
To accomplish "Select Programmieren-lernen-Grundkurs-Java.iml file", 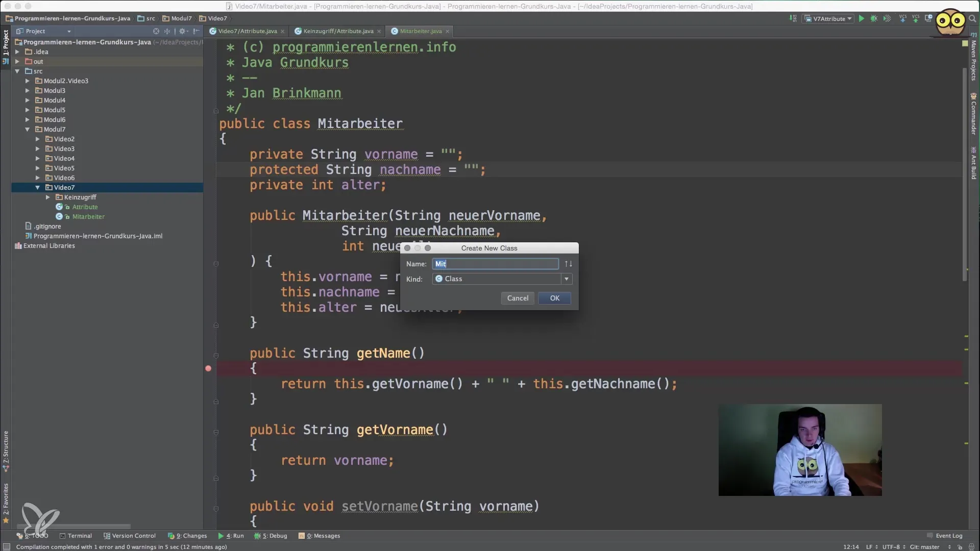I will 97,236.
